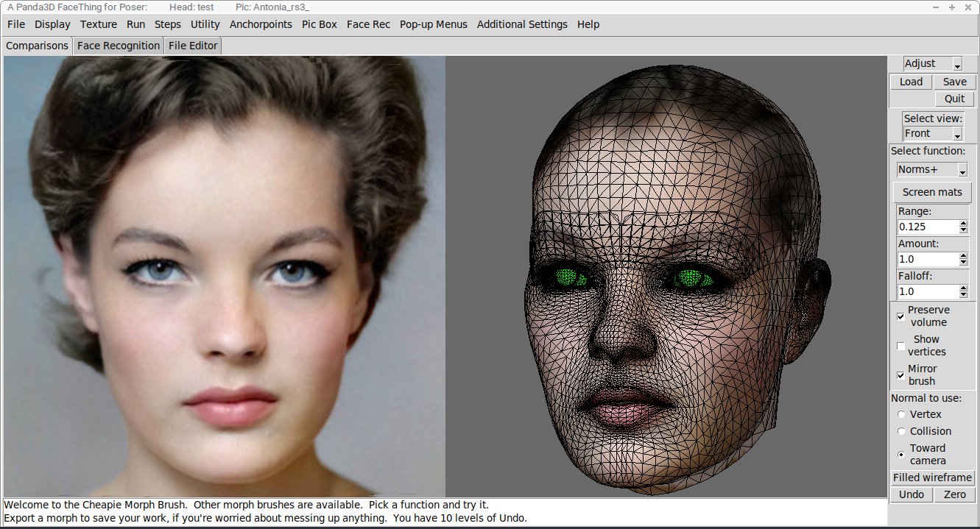Click the Zero button
The width and height of the screenshot is (980, 529).
(955, 494)
